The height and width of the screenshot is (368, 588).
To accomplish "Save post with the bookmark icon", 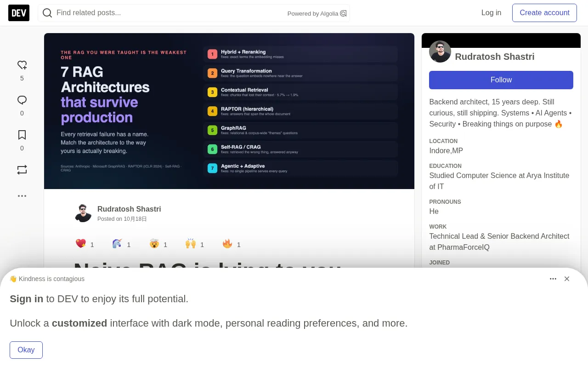I will [x=22, y=135].
